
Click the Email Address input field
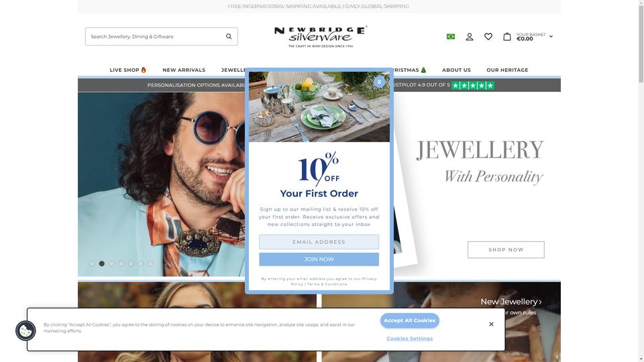319,242
